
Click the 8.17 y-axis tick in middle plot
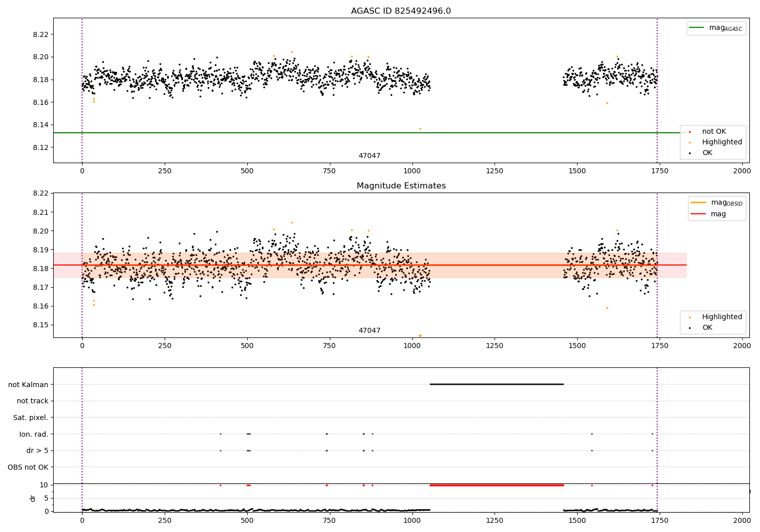click(41, 288)
